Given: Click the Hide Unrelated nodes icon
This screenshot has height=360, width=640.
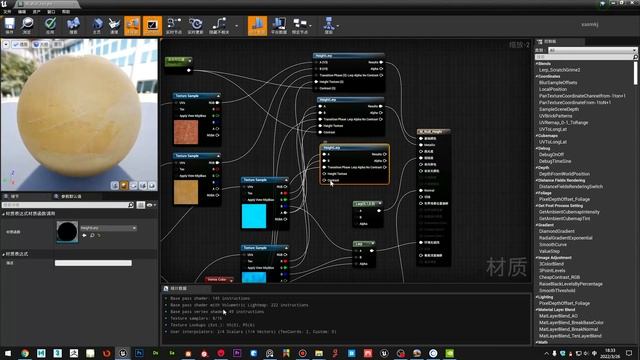Looking at the screenshot, I should pyautogui.click(x=219, y=25).
